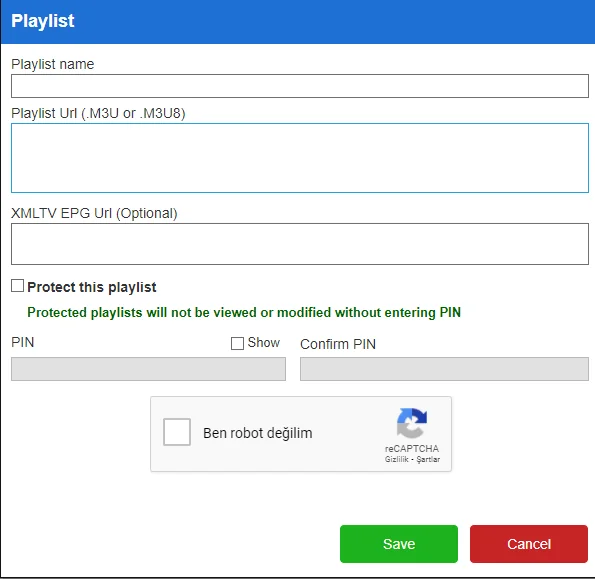Save the playlist with the green button
The width and height of the screenshot is (595, 579).
click(x=399, y=544)
